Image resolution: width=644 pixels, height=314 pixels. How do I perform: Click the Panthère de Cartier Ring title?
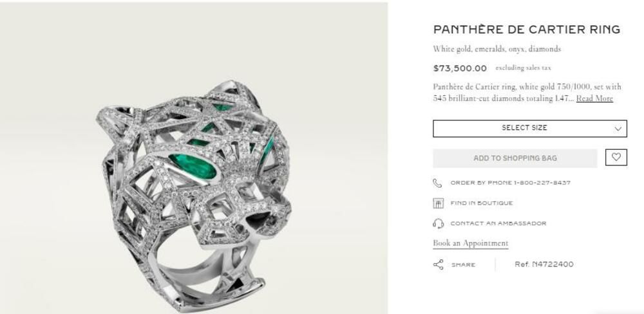(527, 30)
